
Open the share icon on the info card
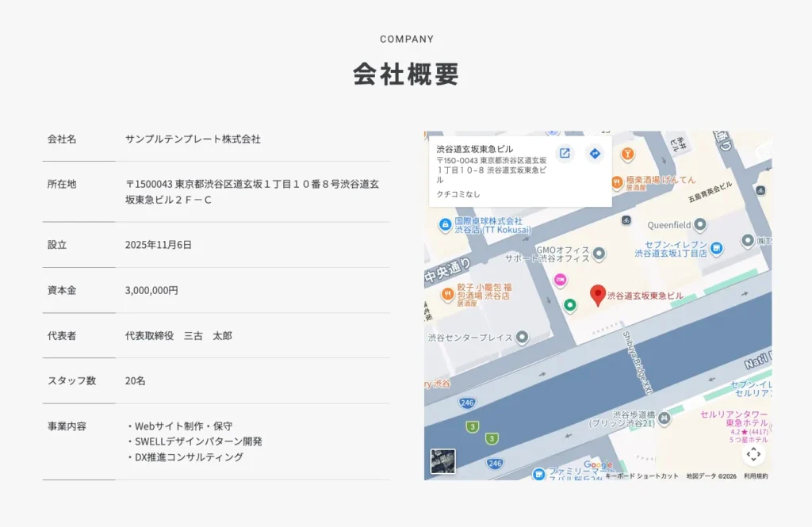564,153
